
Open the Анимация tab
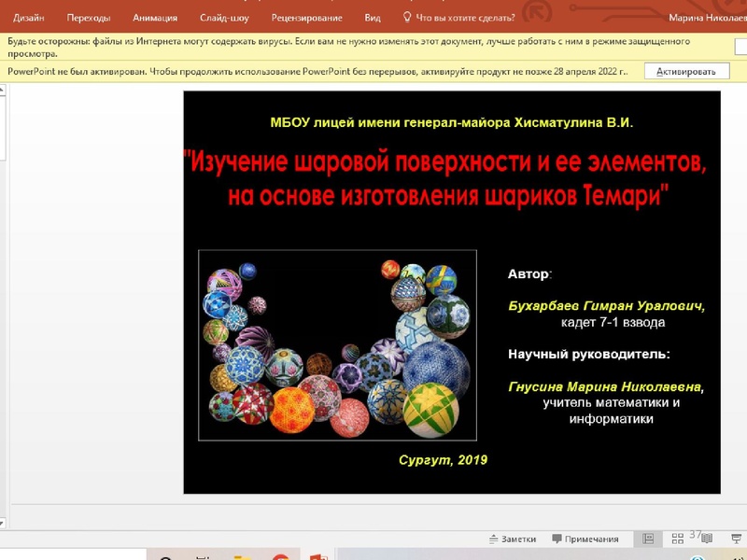coord(158,16)
